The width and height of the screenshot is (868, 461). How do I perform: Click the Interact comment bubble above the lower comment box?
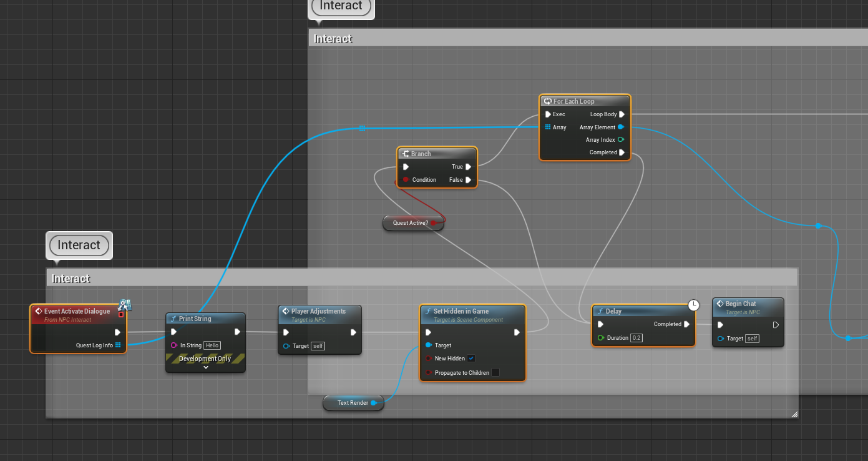[79, 245]
